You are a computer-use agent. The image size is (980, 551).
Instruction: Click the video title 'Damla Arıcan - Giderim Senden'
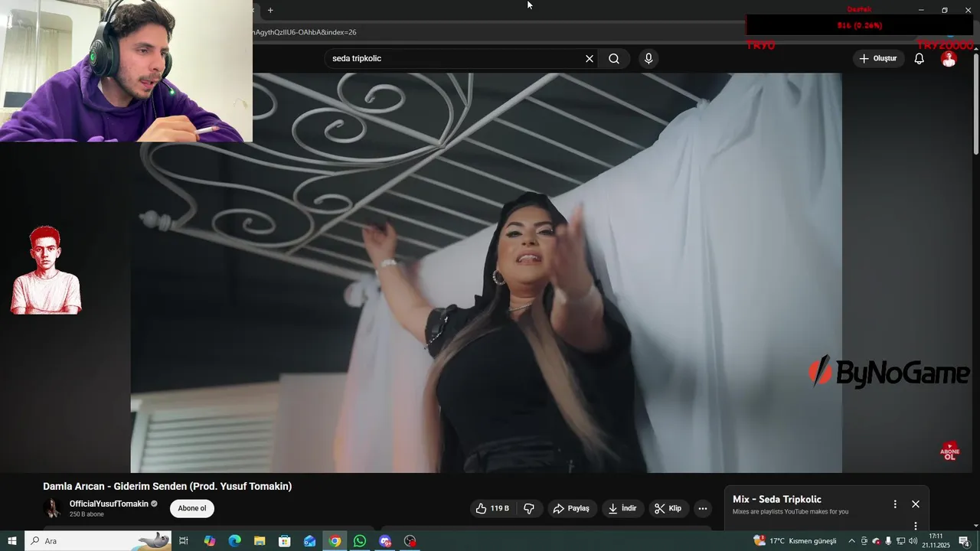167,487
